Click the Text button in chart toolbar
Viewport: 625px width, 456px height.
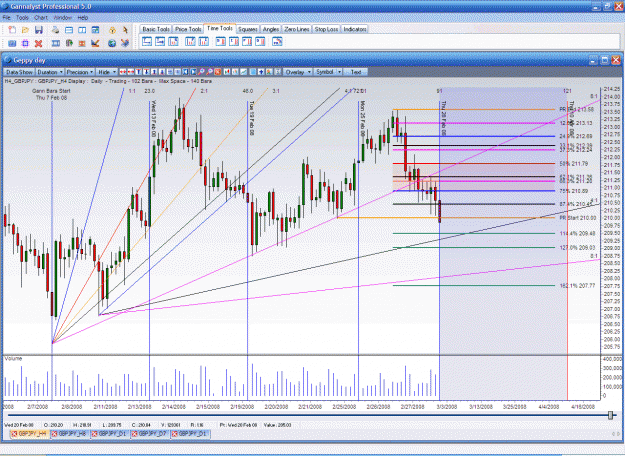tap(356, 72)
